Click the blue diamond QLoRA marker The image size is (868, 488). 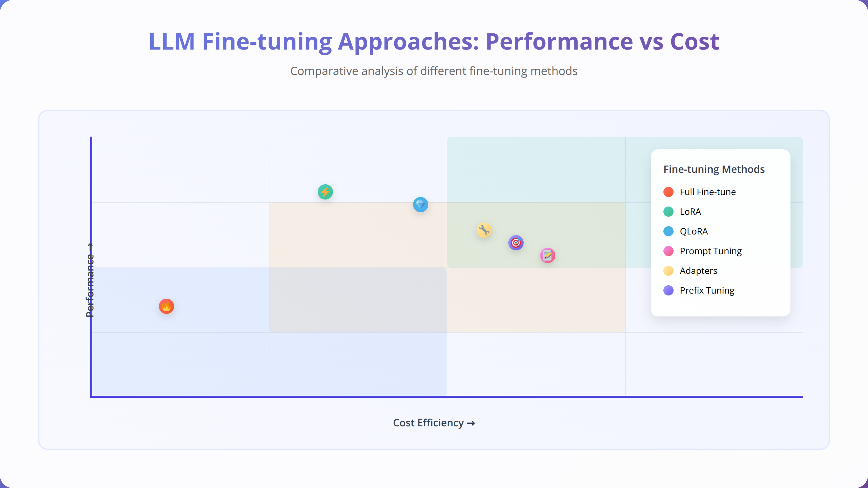[421, 205]
